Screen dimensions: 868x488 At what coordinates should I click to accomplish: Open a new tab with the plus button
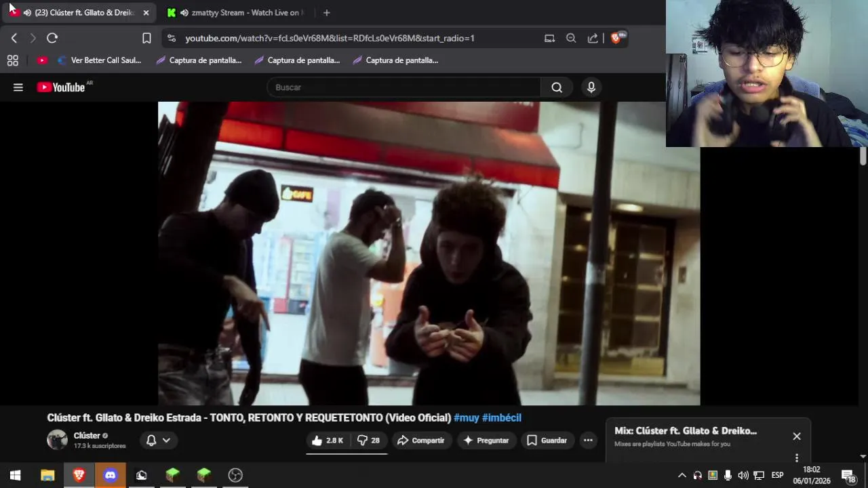326,13
